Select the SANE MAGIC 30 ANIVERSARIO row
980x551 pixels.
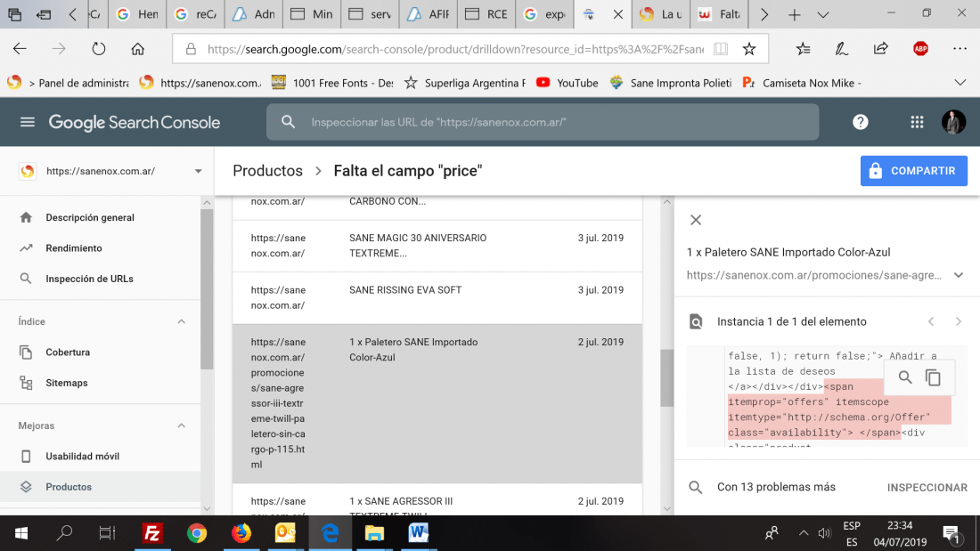click(x=437, y=247)
